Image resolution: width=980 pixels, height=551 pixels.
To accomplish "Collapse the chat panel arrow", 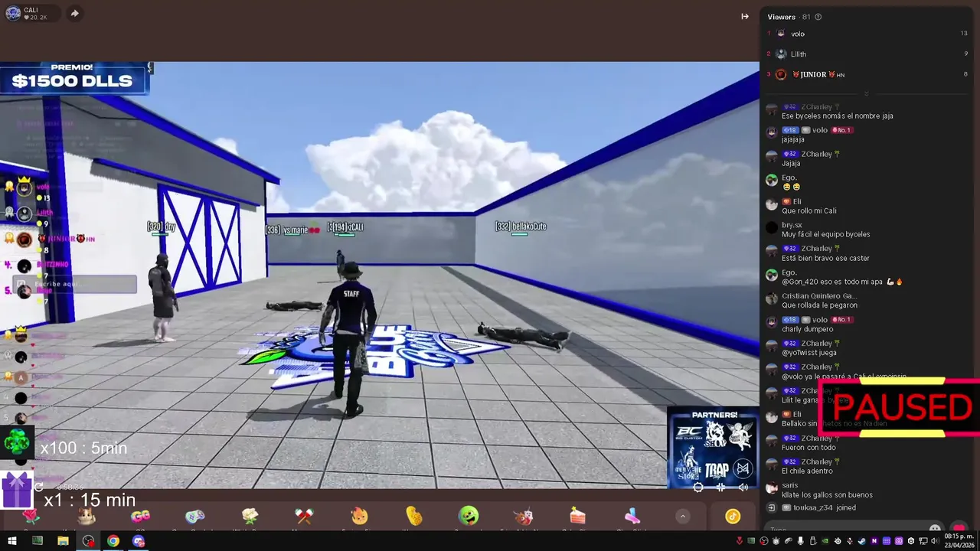I will click(x=745, y=16).
